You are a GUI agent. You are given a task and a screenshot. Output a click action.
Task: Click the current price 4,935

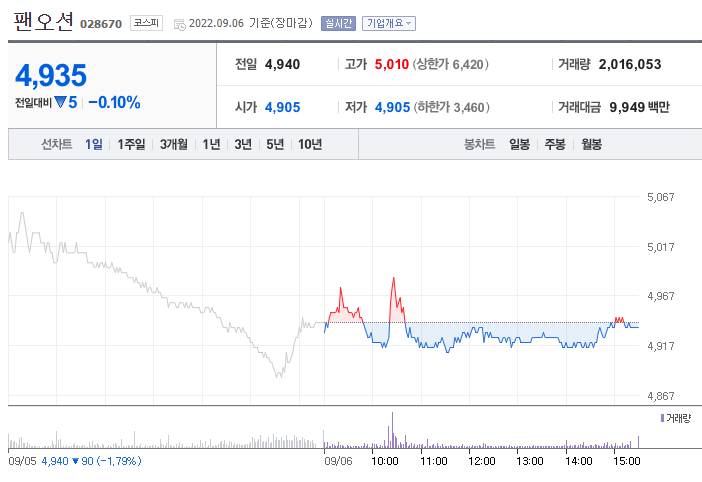[51, 75]
